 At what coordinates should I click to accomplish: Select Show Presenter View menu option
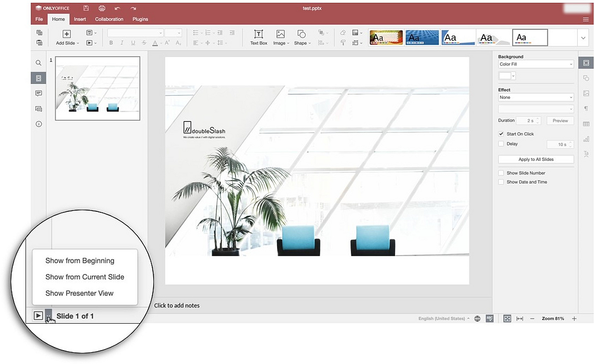coord(79,293)
